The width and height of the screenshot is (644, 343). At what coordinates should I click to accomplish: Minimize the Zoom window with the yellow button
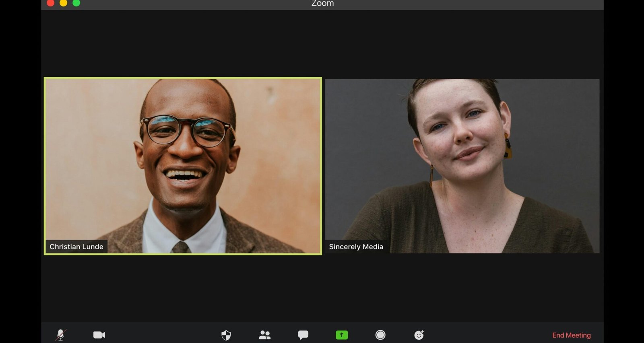point(64,3)
